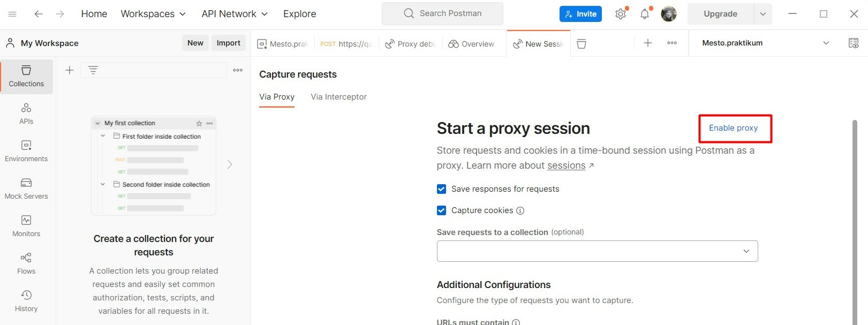868x325 pixels.
Task: View request History
Action: 26,301
